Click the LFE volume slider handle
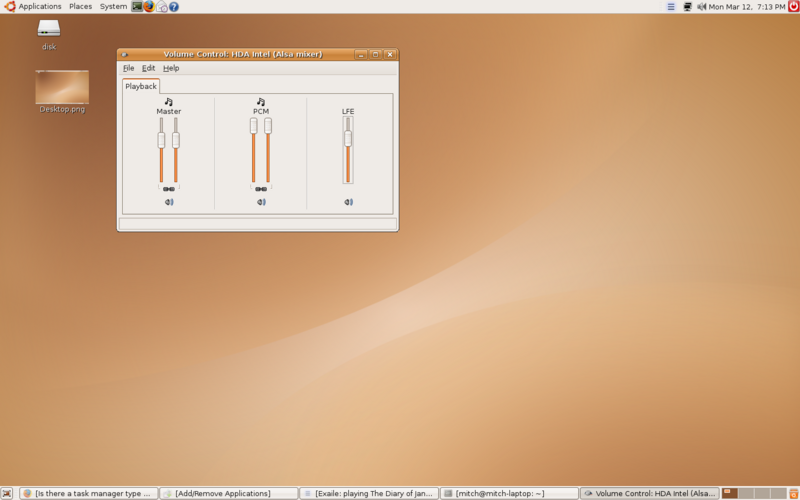The height and width of the screenshot is (500, 800). 348,138
